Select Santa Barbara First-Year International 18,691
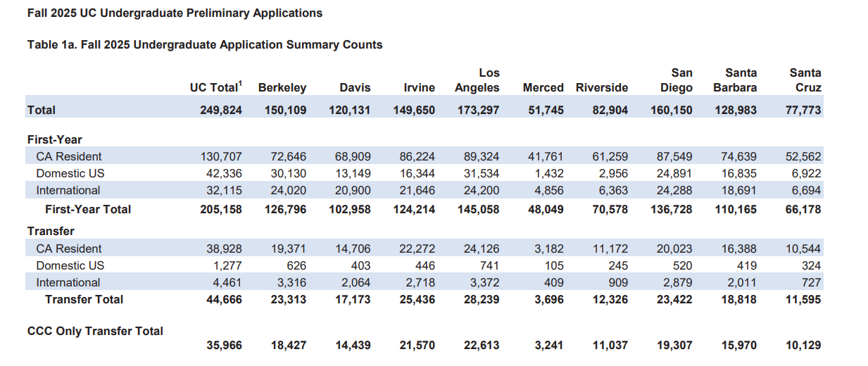This screenshot has height=366, width=868. [739, 191]
